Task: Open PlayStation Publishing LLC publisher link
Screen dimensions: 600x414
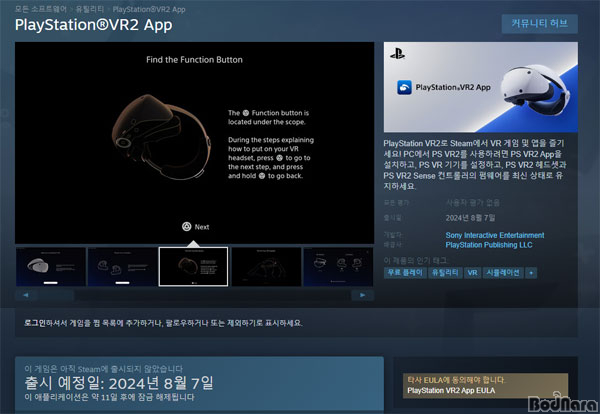Action: pyautogui.click(x=489, y=245)
